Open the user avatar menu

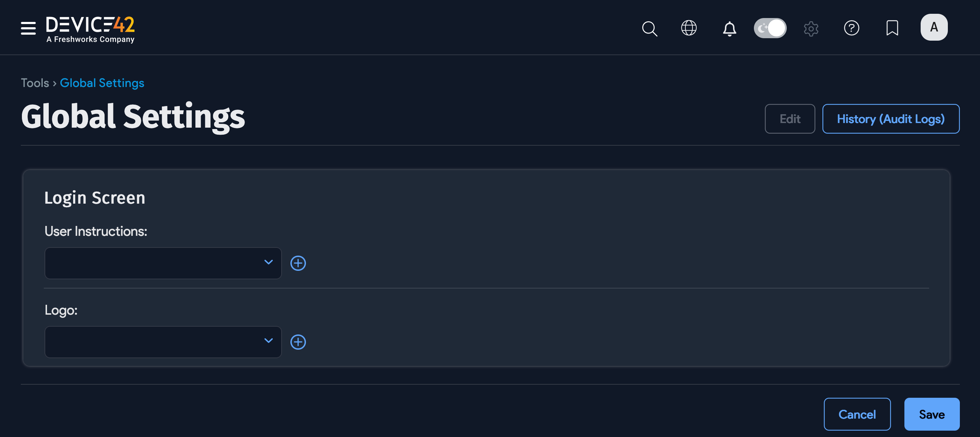934,28
